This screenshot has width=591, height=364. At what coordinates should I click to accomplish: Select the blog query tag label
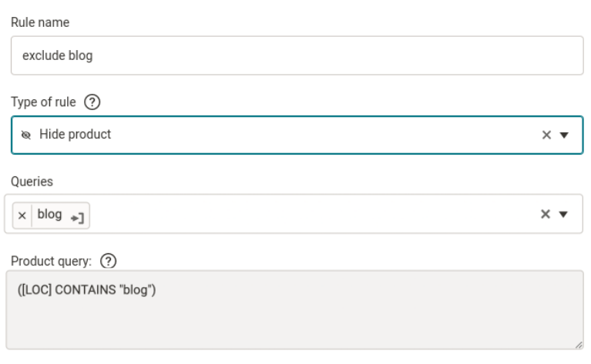click(x=49, y=214)
